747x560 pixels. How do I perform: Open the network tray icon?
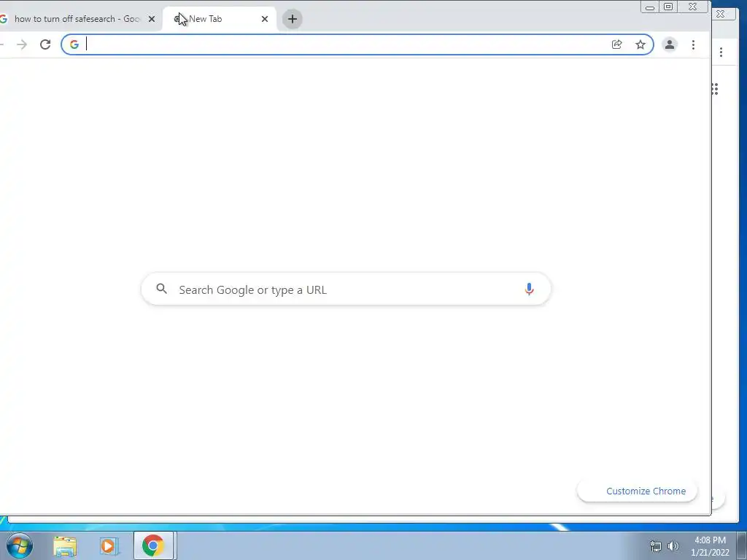point(656,546)
